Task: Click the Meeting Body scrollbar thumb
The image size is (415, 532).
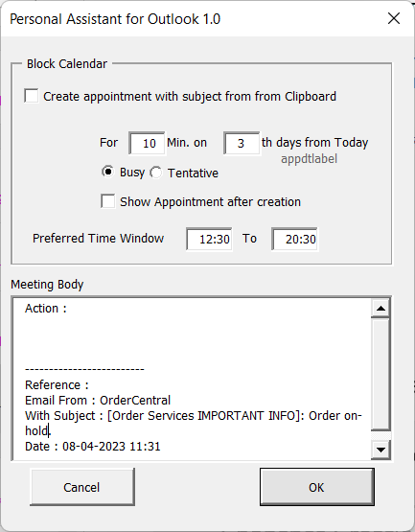Action: pyautogui.click(x=380, y=375)
